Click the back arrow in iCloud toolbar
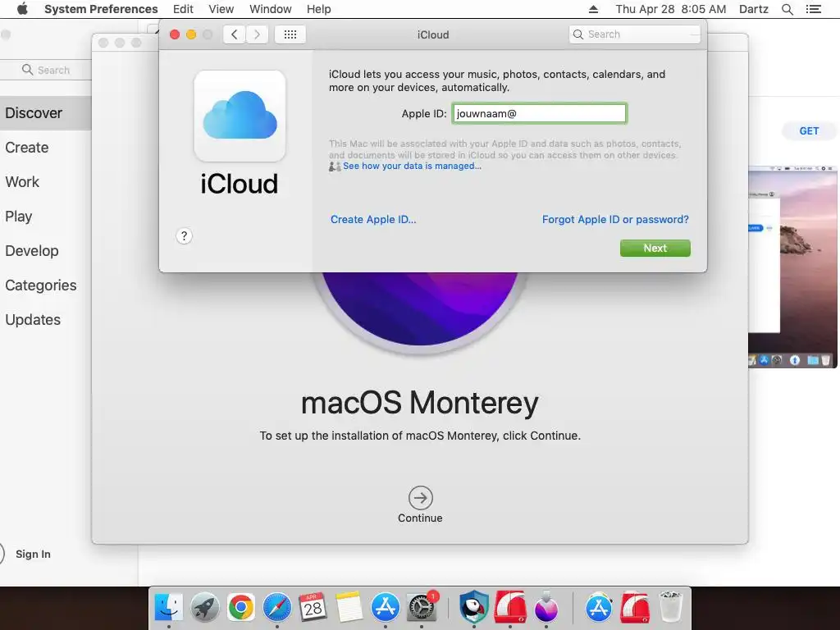Image resolution: width=840 pixels, height=630 pixels. 234,34
